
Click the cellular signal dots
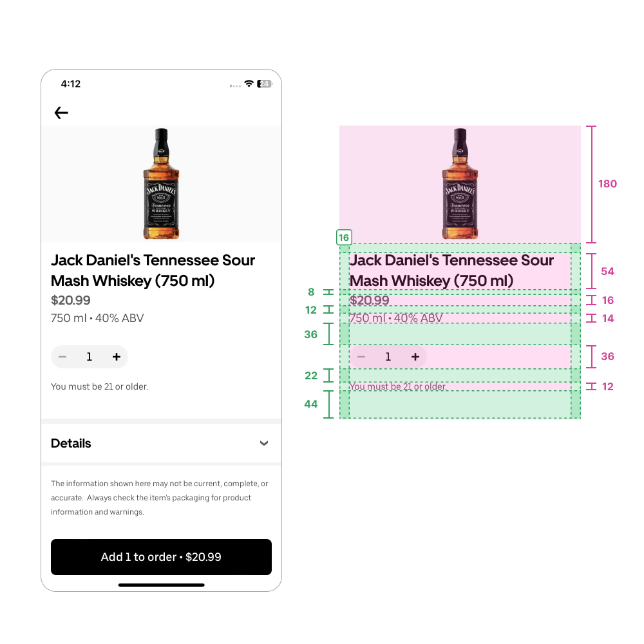point(235,86)
